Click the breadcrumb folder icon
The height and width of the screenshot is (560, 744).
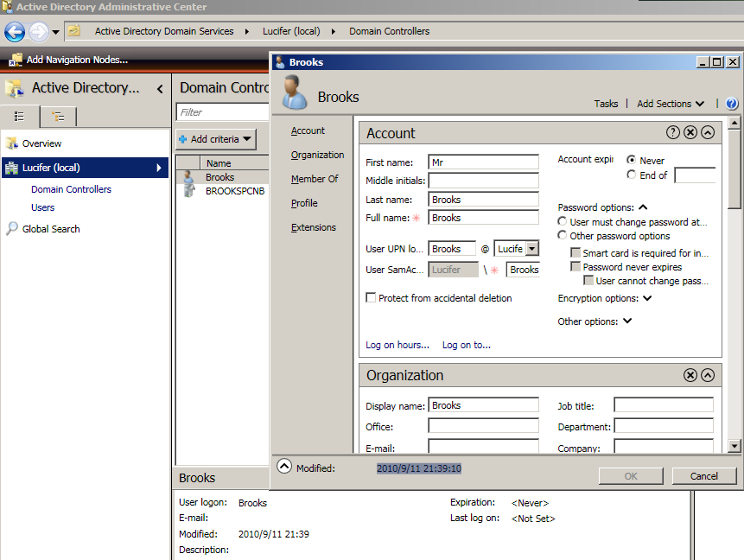coord(73,31)
